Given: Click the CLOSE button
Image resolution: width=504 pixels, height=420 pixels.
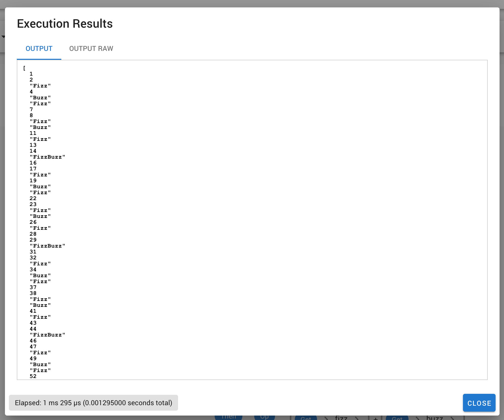Looking at the screenshot, I should 479,402.
